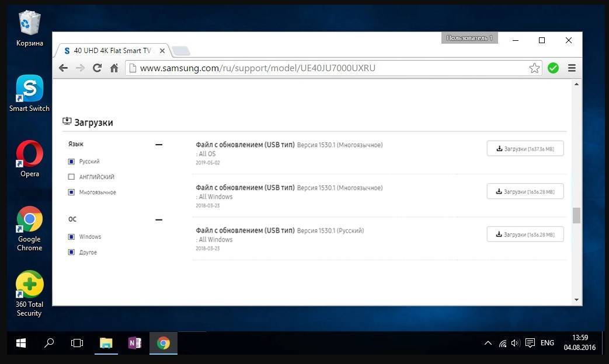Switch to Chrome via the taskbar icon

[x=163, y=343]
